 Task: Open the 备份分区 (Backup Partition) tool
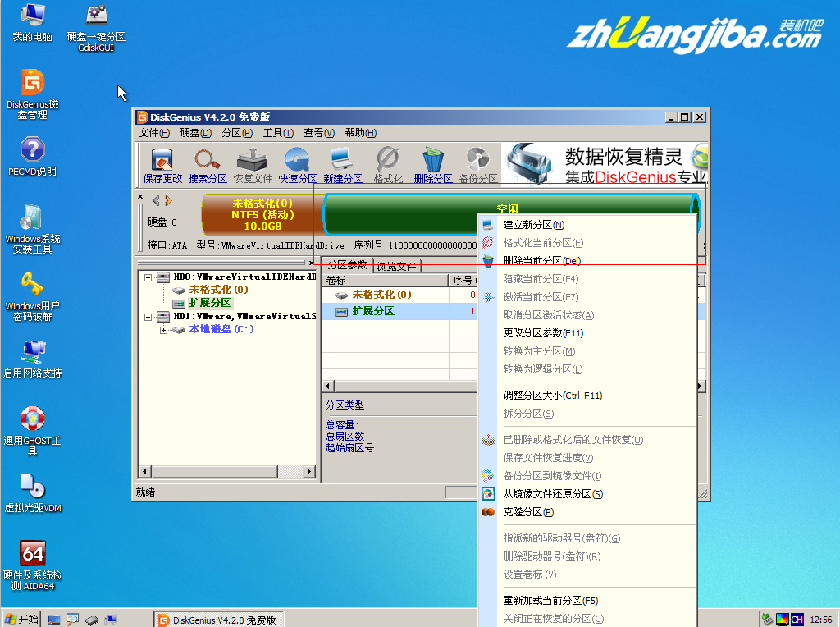click(476, 161)
